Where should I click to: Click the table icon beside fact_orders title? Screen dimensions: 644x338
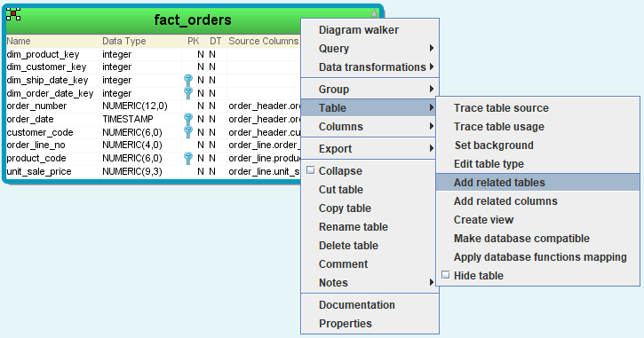click(13, 14)
